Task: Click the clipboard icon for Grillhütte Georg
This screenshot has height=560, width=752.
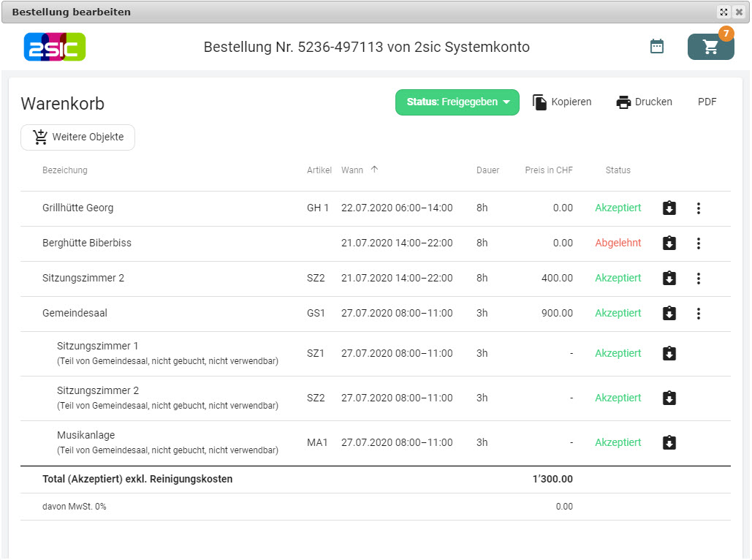Action: pyautogui.click(x=669, y=208)
